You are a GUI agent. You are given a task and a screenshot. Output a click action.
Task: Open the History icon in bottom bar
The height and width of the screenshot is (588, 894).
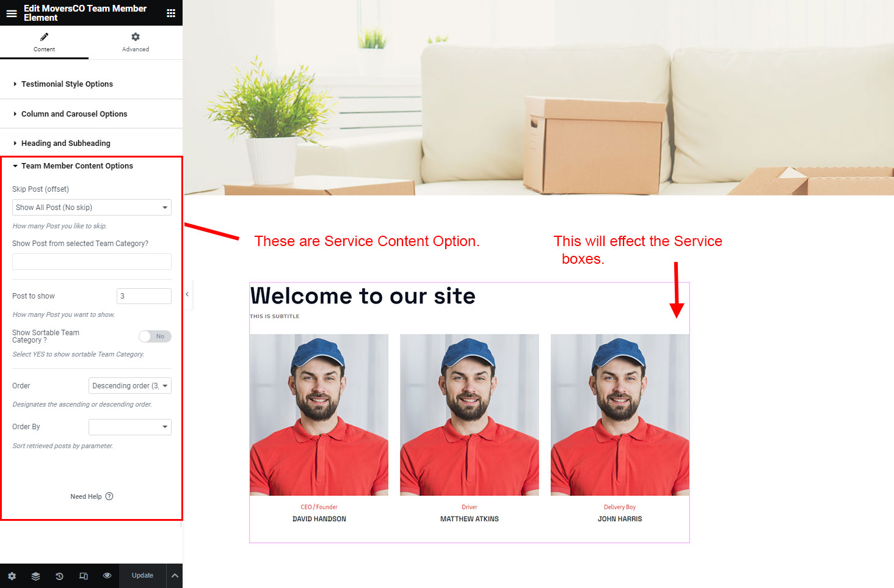[x=59, y=576]
